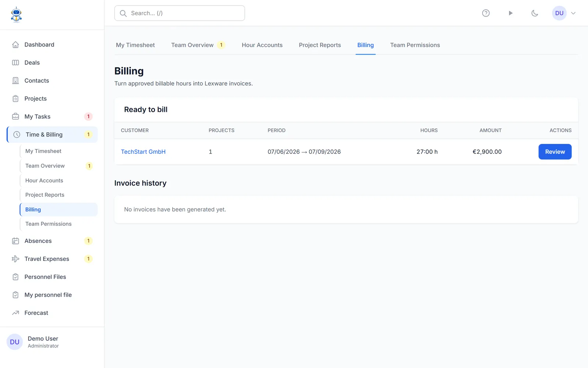Select My Timesheet sidebar subitem
588x368 pixels.
point(59,151)
